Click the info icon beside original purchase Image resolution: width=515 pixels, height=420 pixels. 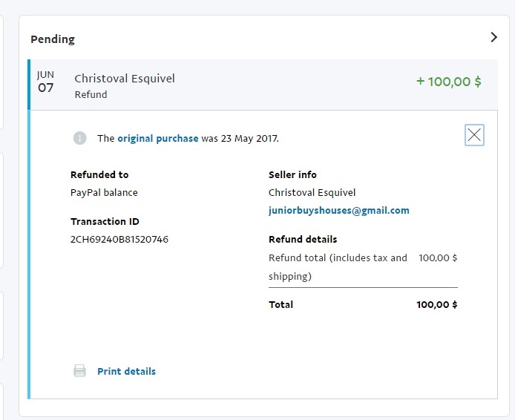point(79,138)
